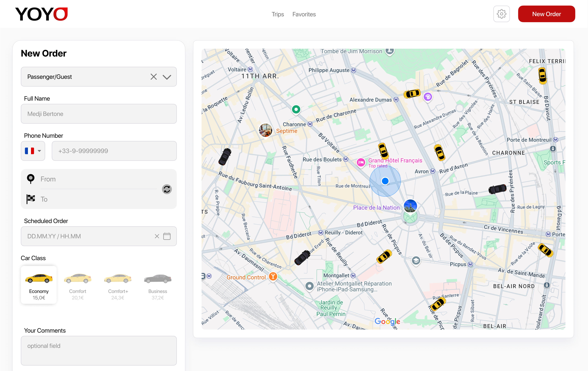The width and height of the screenshot is (588, 371).
Task: Go to the Favorites tab
Action: (x=304, y=14)
